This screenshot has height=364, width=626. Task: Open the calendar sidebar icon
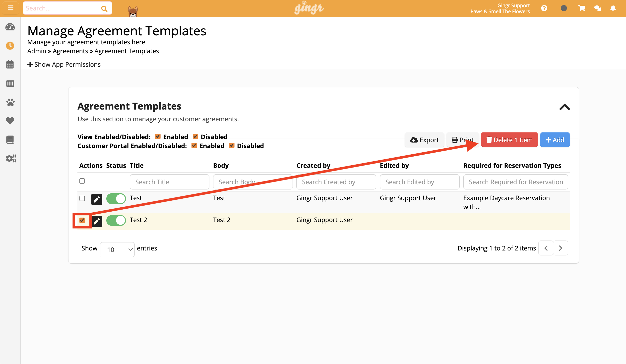10,64
